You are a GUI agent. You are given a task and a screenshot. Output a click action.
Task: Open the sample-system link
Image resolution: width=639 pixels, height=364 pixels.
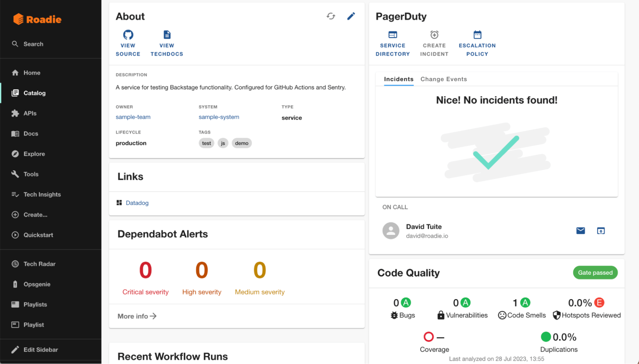(219, 117)
